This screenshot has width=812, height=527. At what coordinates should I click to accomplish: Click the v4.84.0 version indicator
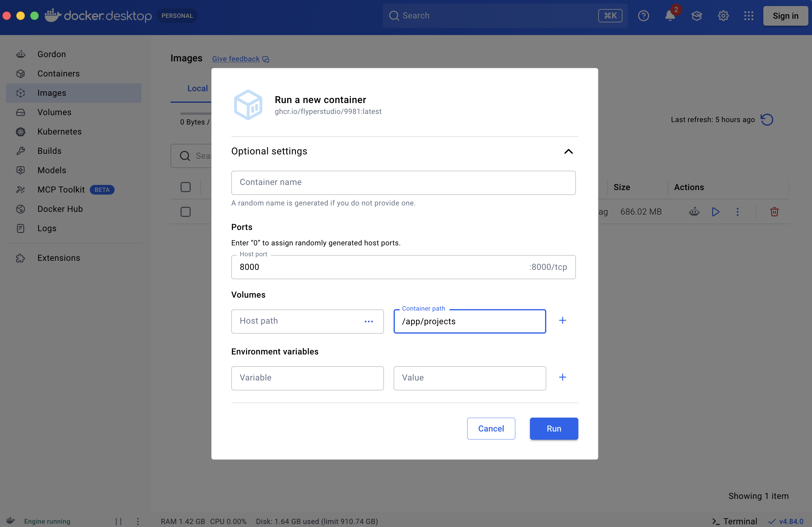pyautogui.click(x=786, y=521)
